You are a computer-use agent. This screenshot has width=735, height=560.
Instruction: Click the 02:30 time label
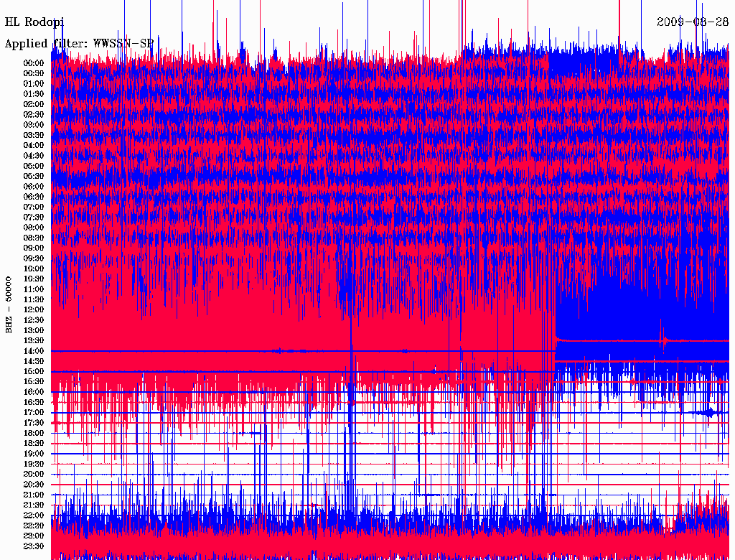[34, 115]
